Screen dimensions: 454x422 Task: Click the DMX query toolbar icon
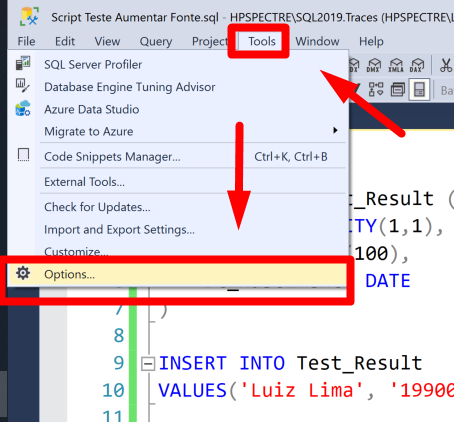pos(373,65)
